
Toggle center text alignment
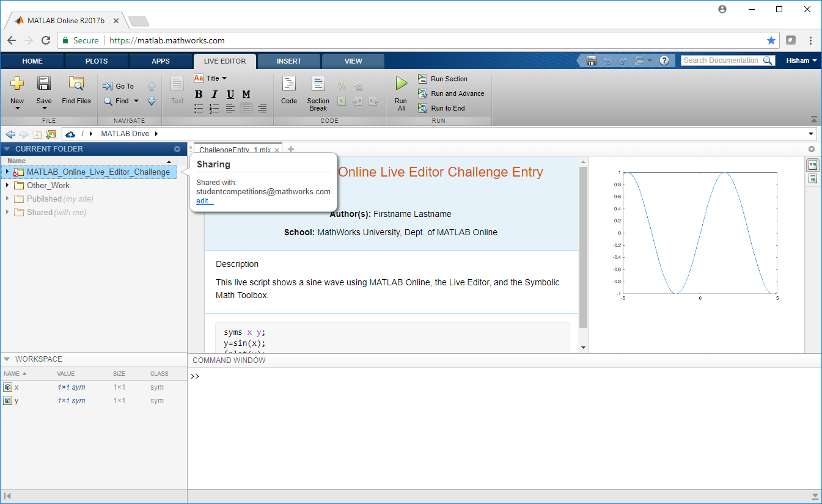point(246,109)
